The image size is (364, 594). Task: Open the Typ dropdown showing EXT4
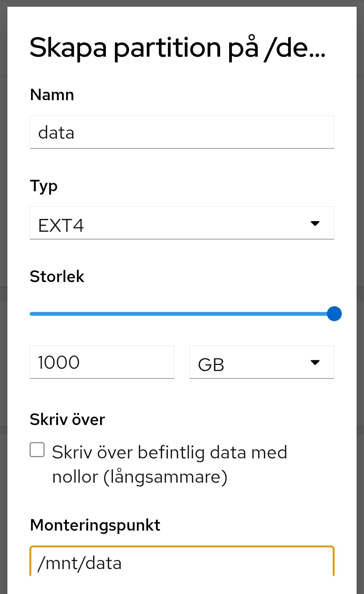182,223
